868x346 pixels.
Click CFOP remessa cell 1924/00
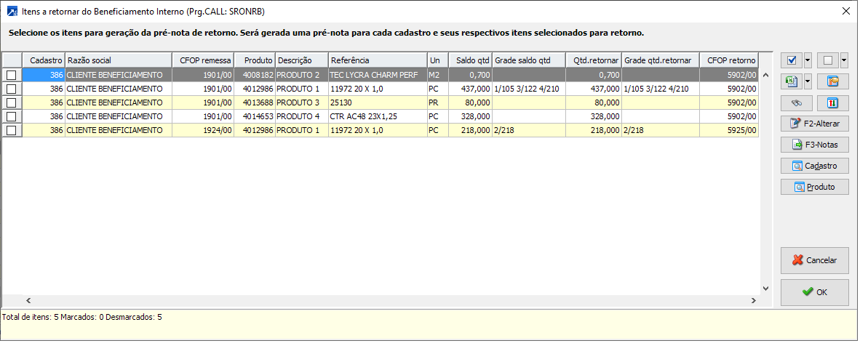(202, 130)
